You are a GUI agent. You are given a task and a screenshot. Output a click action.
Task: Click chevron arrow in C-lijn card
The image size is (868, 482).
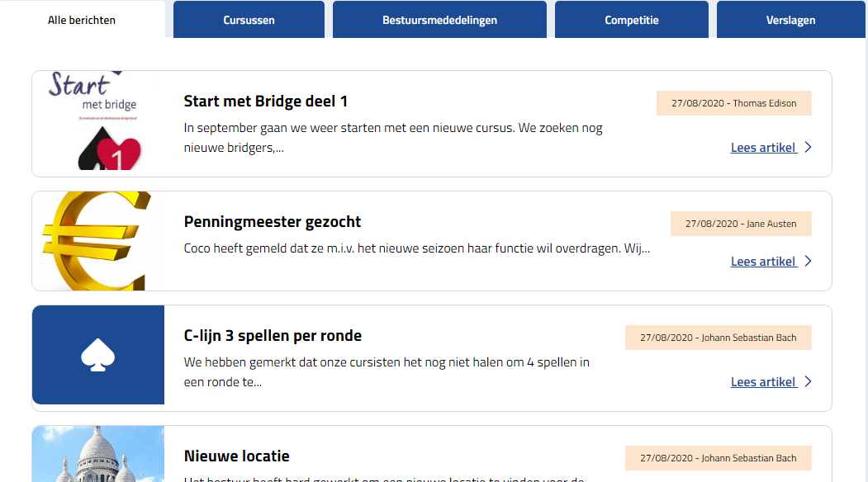point(808,382)
